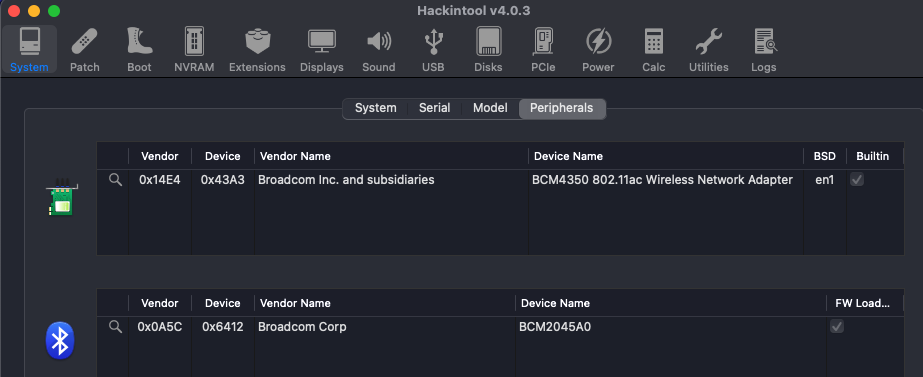The height and width of the screenshot is (377, 923).
Task: Open the Disks section icon
Action: (489, 49)
